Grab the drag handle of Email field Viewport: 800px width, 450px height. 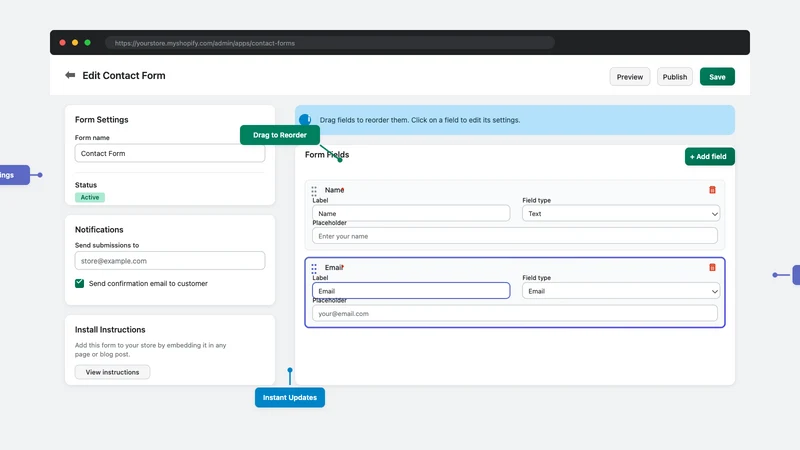314,268
